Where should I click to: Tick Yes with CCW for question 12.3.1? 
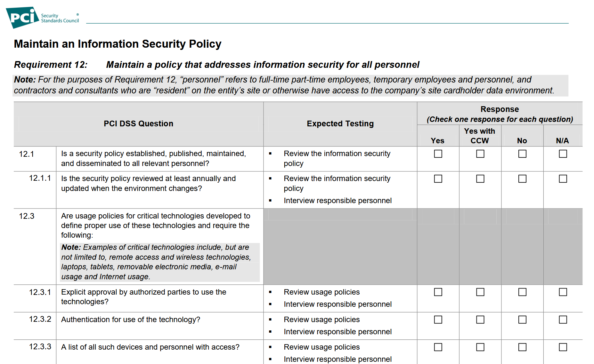[480, 292]
